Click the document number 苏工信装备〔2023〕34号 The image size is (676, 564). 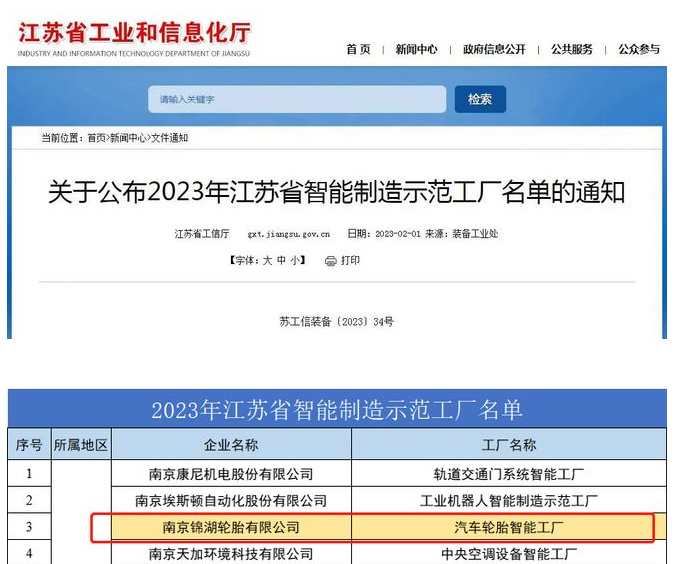point(336,322)
